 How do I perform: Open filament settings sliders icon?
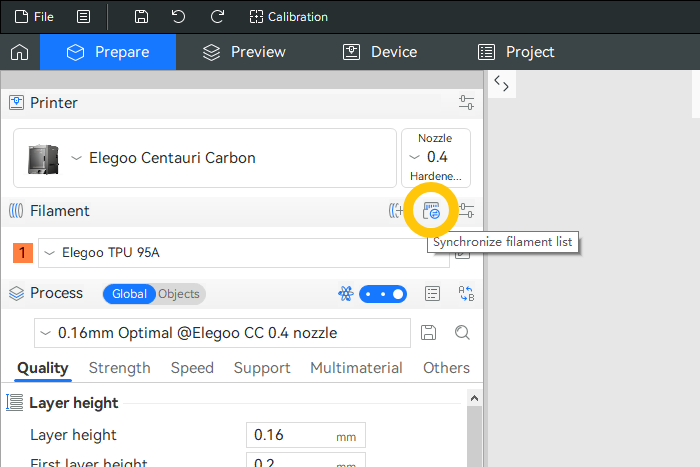tap(466, 211)
